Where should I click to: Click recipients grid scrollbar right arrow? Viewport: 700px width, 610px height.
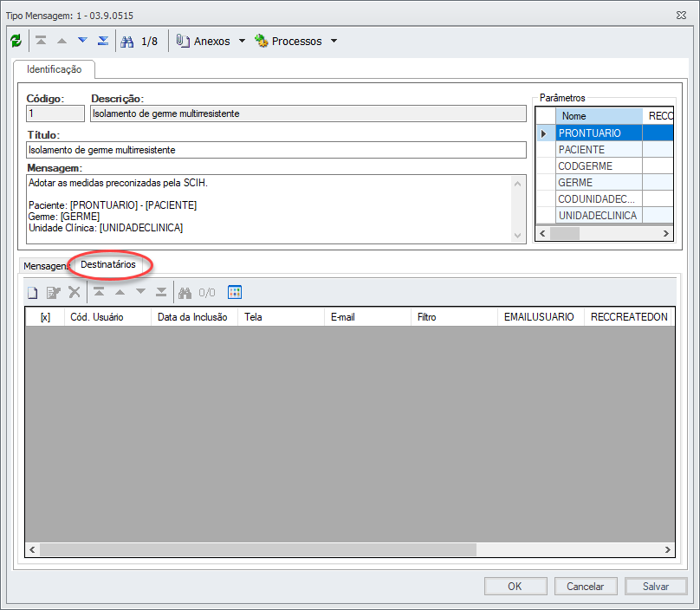point(667,549)
